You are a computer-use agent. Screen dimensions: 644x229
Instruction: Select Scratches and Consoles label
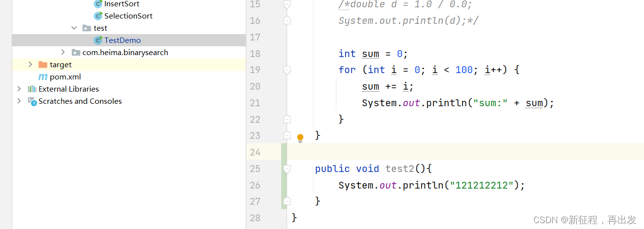click(80, 101)
